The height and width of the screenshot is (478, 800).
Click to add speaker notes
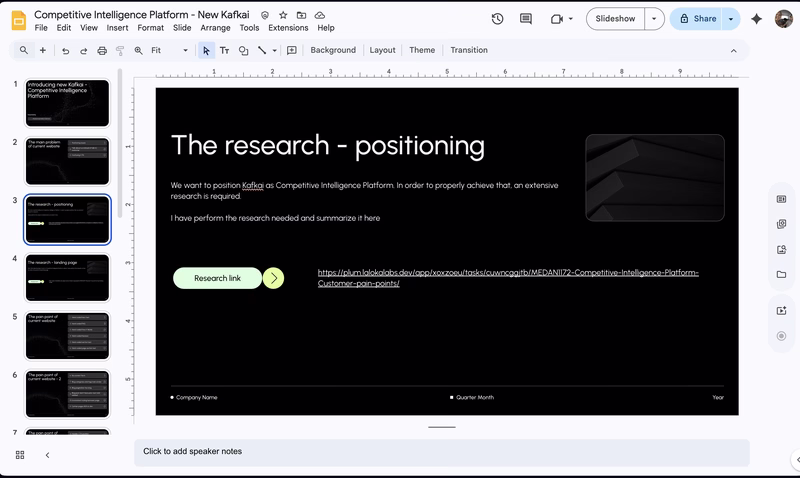(x=442, y=452)
